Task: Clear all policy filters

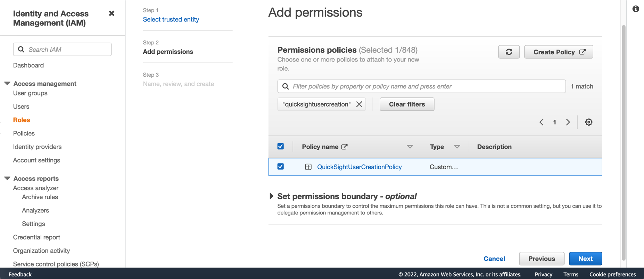Action: coord(407,104)
